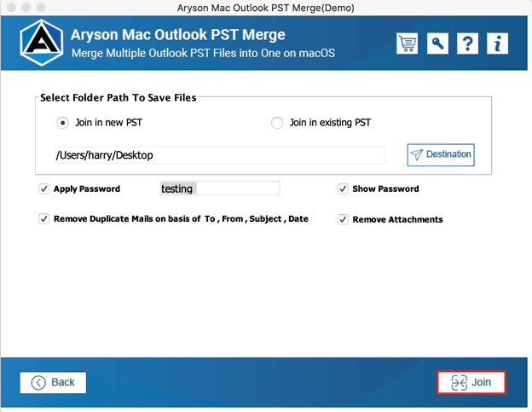Disable Remove Duplicate Mails checkbox
This screenshot has width=532, height=412.
(44, 219)
